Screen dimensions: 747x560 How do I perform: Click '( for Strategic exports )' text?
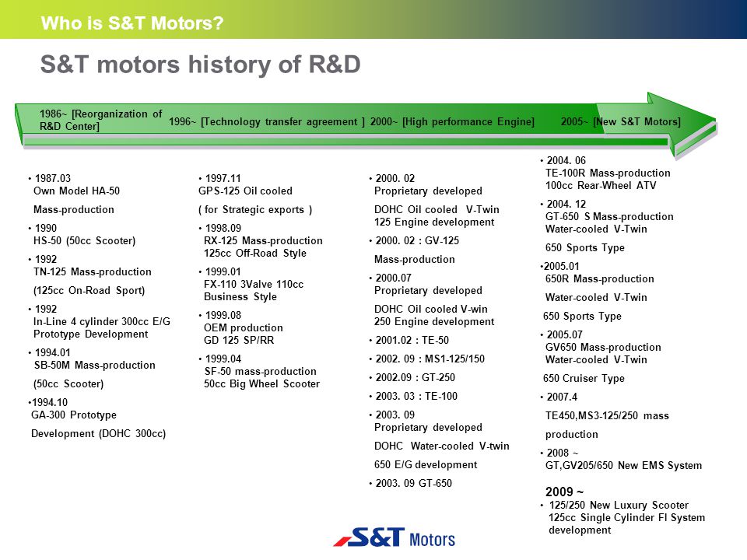tap(255, 210)
